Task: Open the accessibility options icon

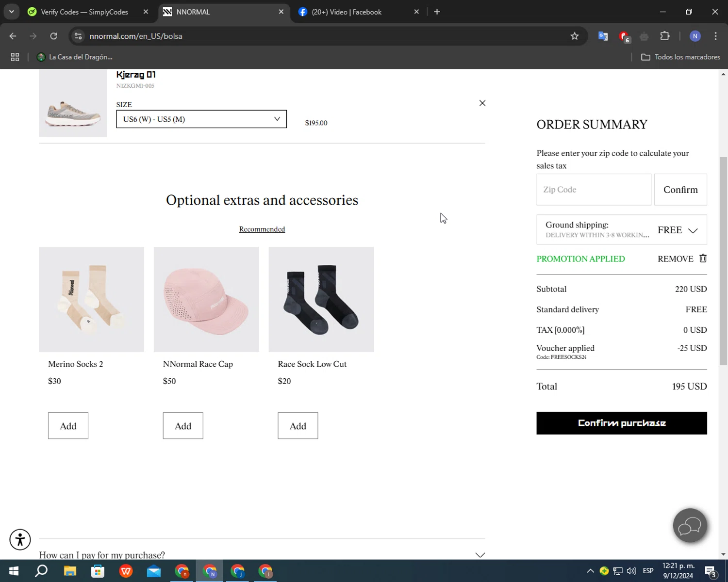Action: [20, 539]
